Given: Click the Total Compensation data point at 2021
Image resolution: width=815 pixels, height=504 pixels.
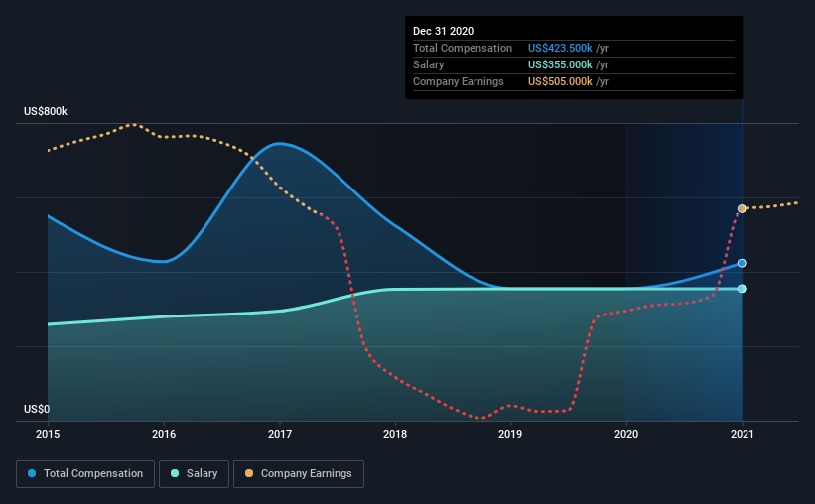Looking at the screenshot, I should (742, 264).
